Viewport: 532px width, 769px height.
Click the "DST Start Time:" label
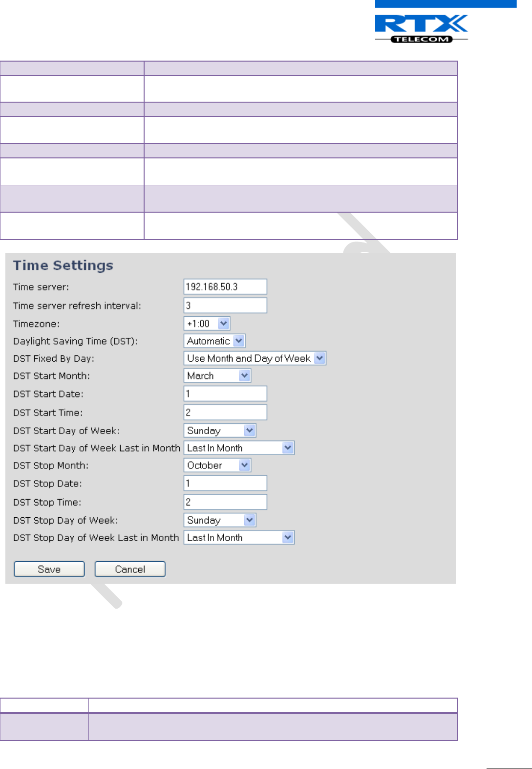coord(48,413)
